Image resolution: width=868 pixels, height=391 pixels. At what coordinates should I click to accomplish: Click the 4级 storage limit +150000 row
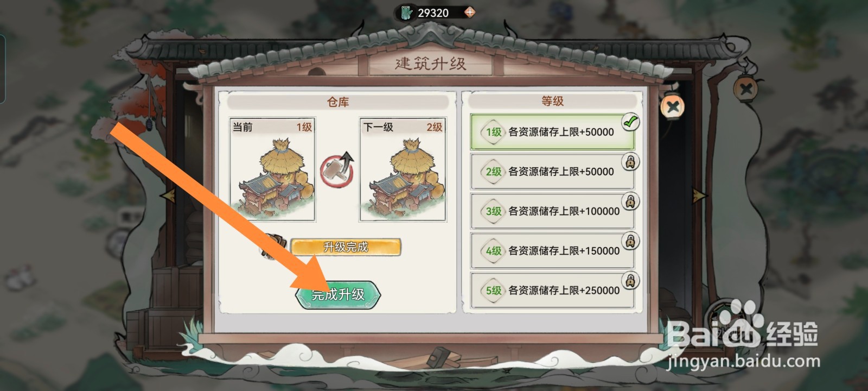552,251
